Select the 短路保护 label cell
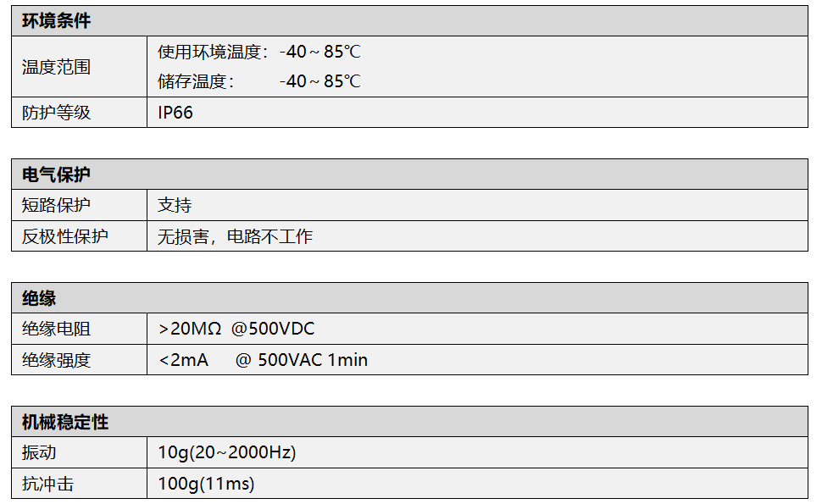Screen dimensions: 822x504 click(x=56, y=205)
